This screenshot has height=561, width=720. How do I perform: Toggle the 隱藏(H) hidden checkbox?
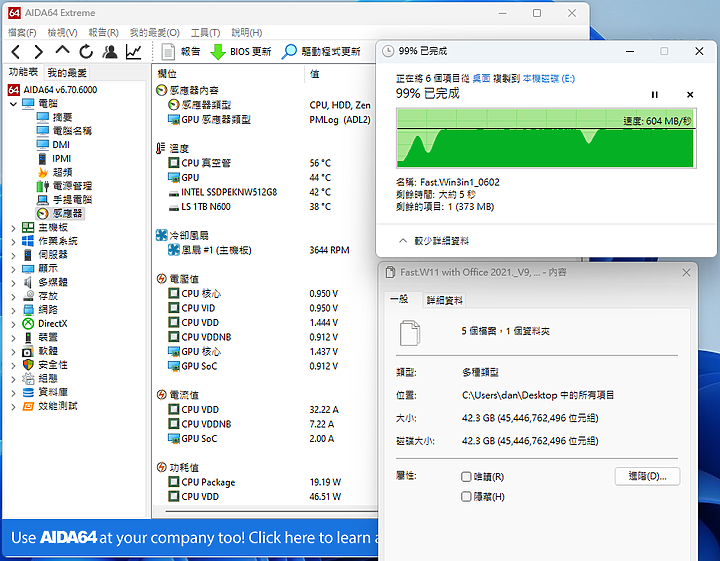click(466, 497)
